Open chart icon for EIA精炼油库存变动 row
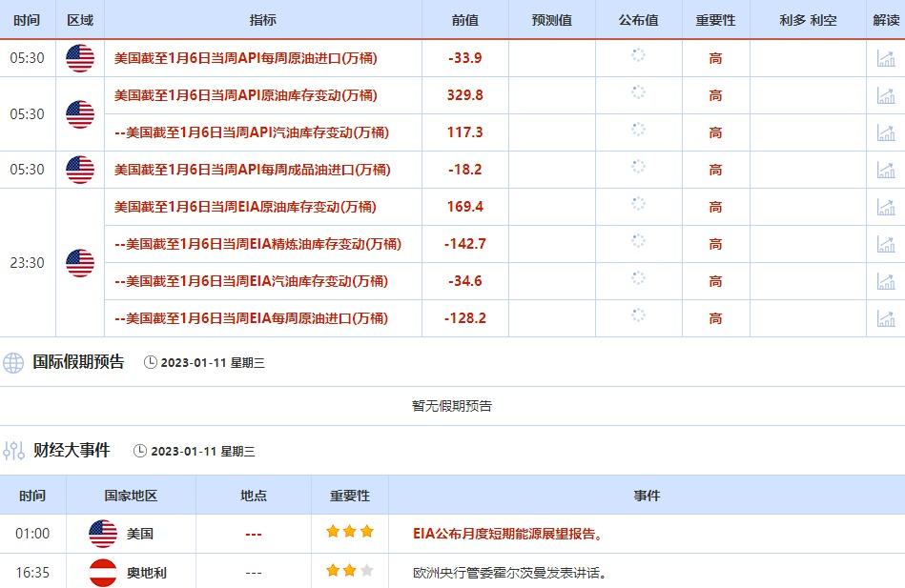 [886, 244]
